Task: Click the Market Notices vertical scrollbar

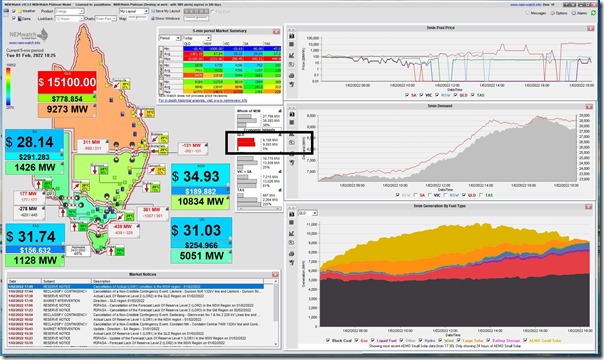Action: click(x=276, y=313)
